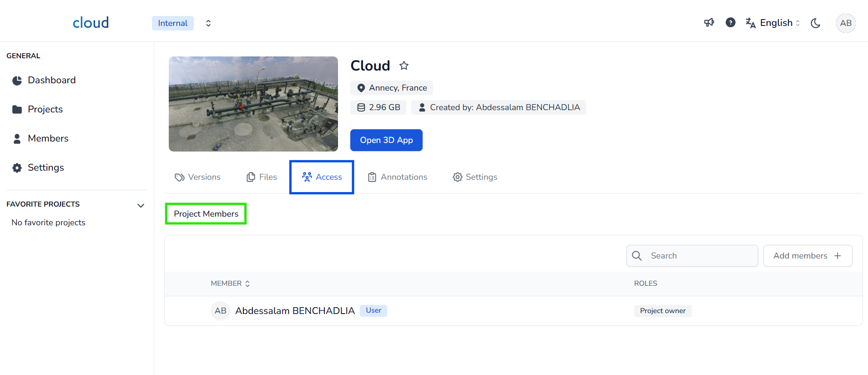Open the help question mark icon
The height and width of the screenshot is (375, 868).
730,23
